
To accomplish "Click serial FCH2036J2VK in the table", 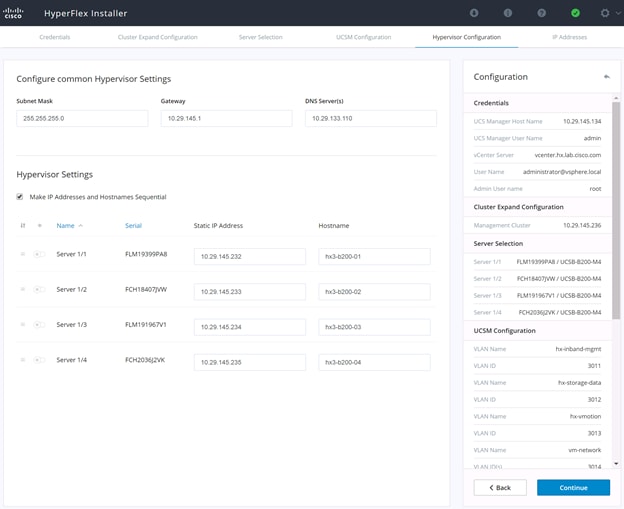I will click(x=145, y=360).
